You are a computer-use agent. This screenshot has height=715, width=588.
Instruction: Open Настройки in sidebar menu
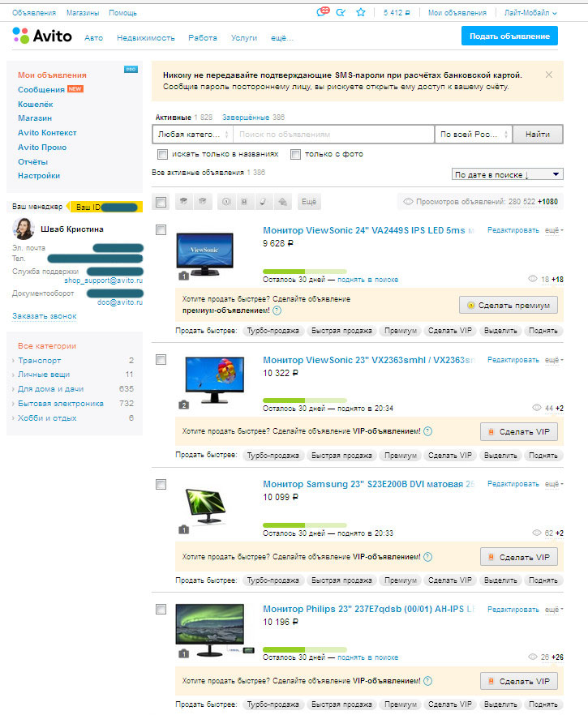click(39, 176)
